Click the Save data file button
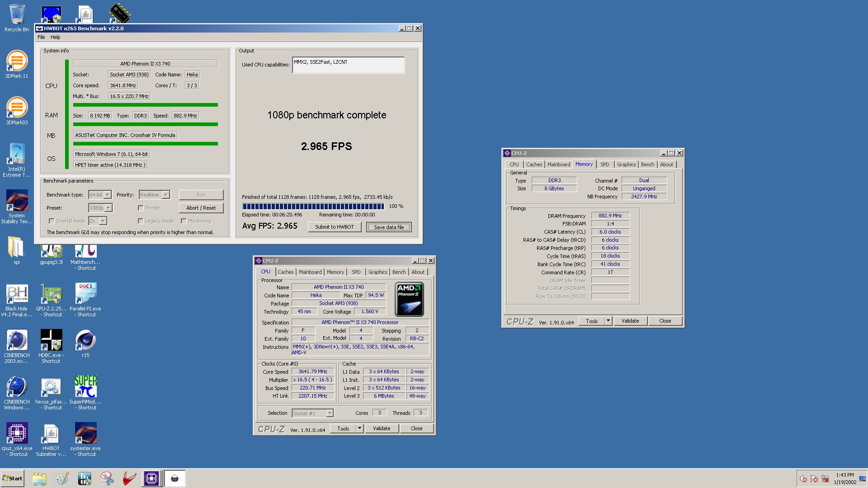The height and width of the screenshot is (488, 868). pos(389,227)
